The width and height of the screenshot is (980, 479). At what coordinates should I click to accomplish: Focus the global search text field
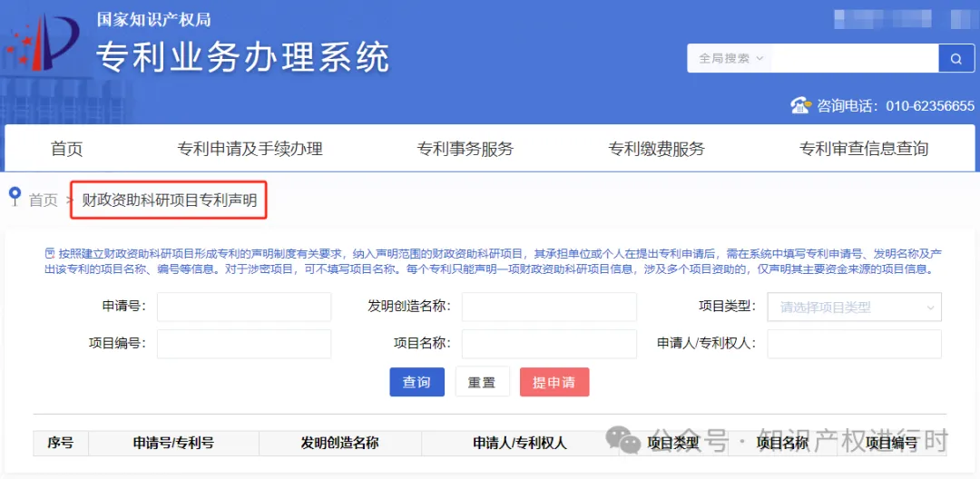click(855, 59)
